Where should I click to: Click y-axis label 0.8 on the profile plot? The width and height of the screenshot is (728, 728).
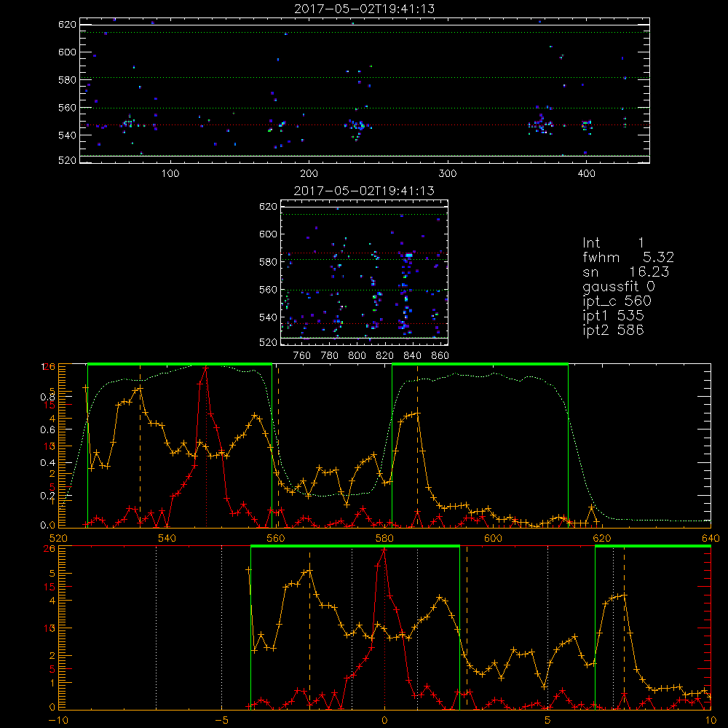click(47, 397)
